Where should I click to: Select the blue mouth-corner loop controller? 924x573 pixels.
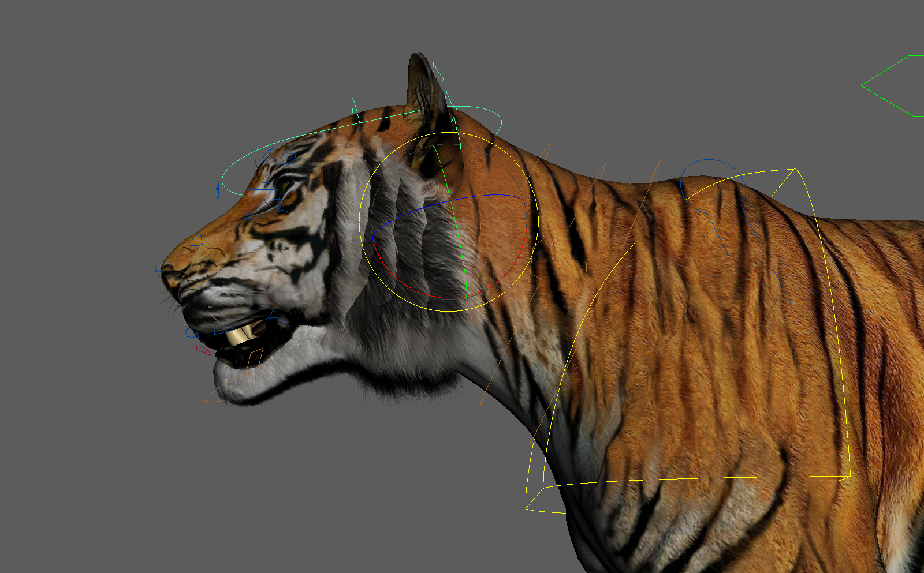(x=189, y=332)
